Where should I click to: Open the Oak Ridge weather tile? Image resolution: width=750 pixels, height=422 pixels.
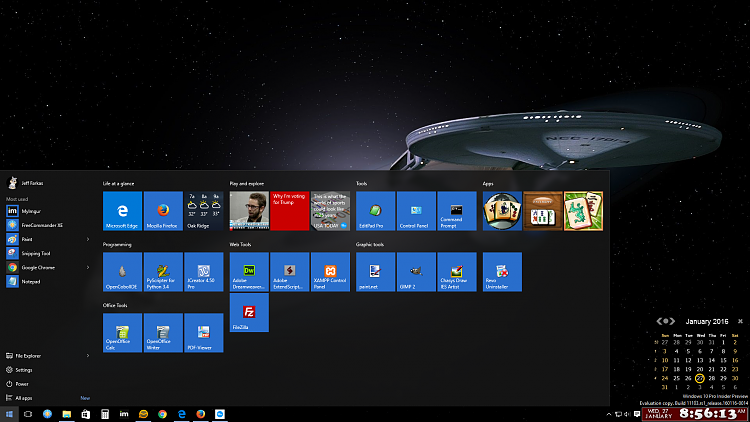click(x=204, y=211)
